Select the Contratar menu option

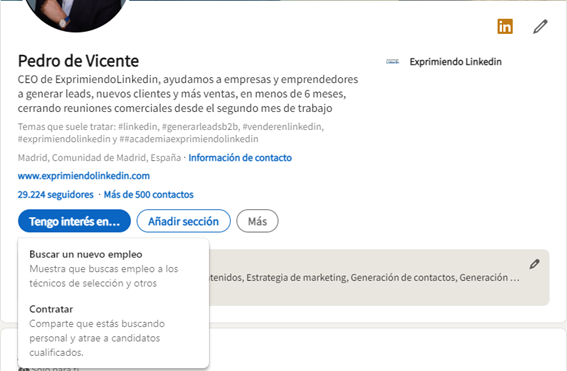(113, 331)
